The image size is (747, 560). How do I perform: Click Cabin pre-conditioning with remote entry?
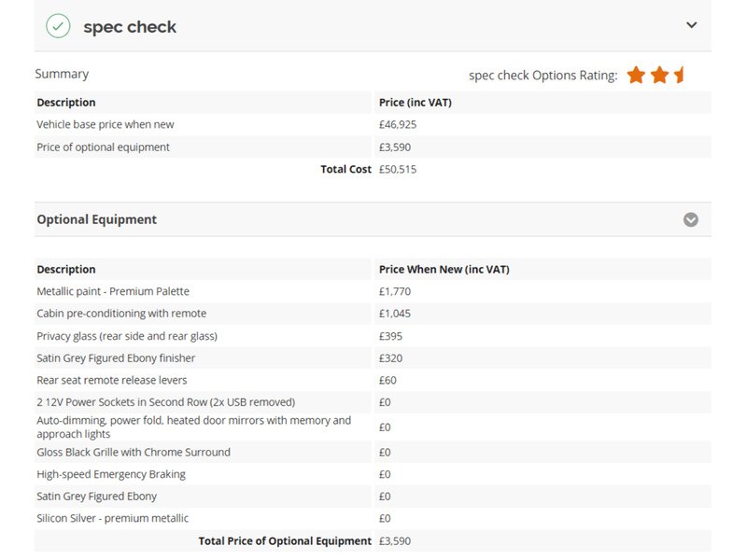coord(121,314)
